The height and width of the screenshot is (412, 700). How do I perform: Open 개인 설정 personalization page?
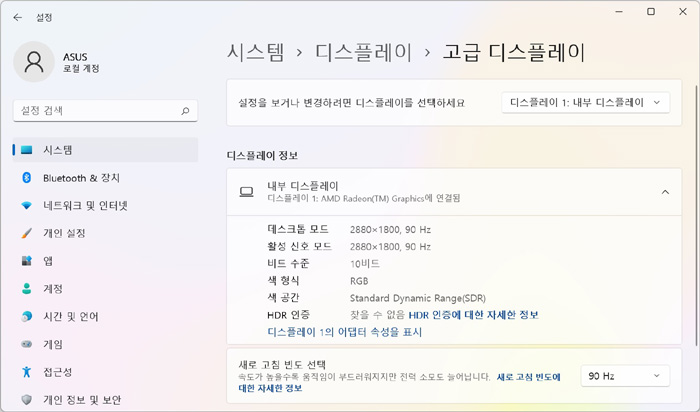(64, 234)
